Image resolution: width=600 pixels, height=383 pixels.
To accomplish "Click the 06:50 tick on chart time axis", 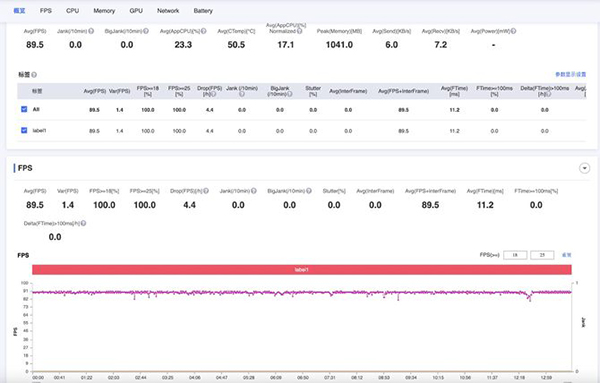I will tap(303, 378).
